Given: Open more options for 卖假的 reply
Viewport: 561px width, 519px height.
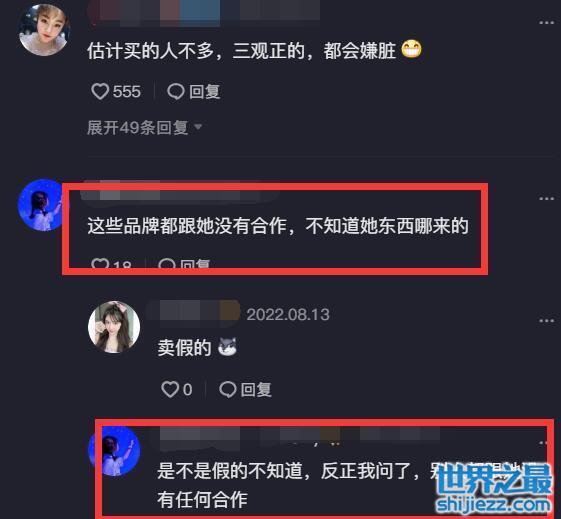Looking at the screenshot, I should coord(546,320).
